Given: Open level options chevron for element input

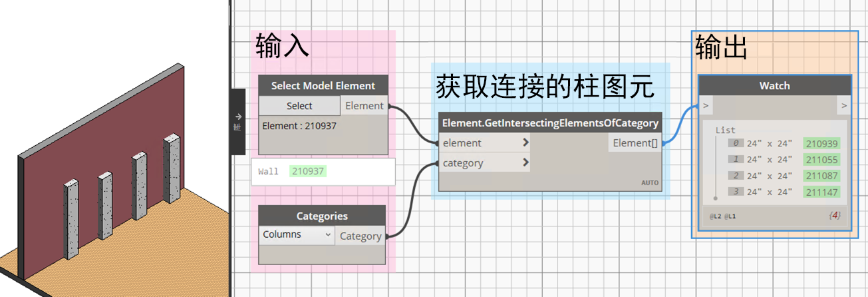Looking at the screenshot, I should coord(525,143).
